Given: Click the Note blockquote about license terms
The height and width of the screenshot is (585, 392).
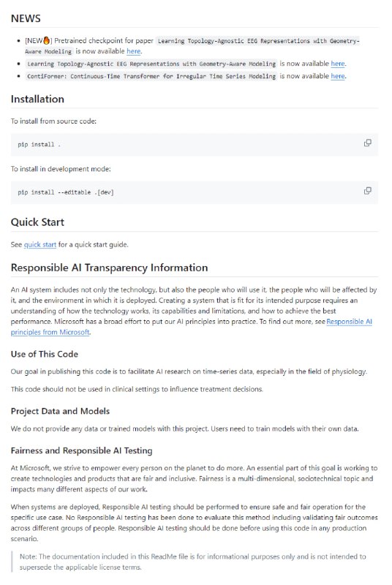Looking at the screenshot, I should pos(195,562).
